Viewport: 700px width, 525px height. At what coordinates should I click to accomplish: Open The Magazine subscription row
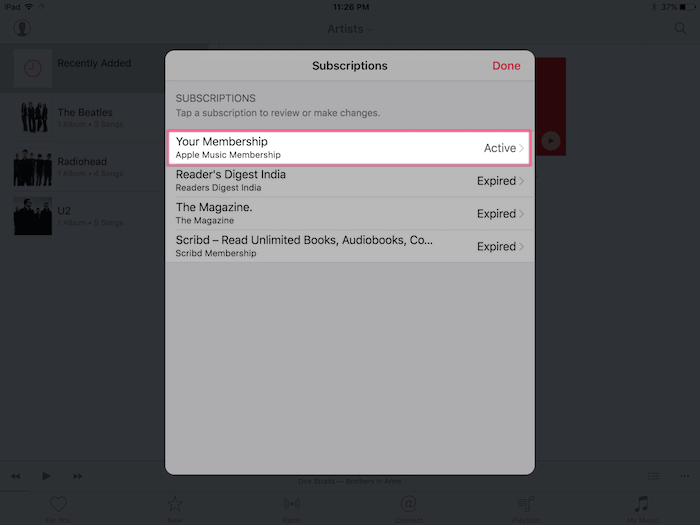(350, 213)
